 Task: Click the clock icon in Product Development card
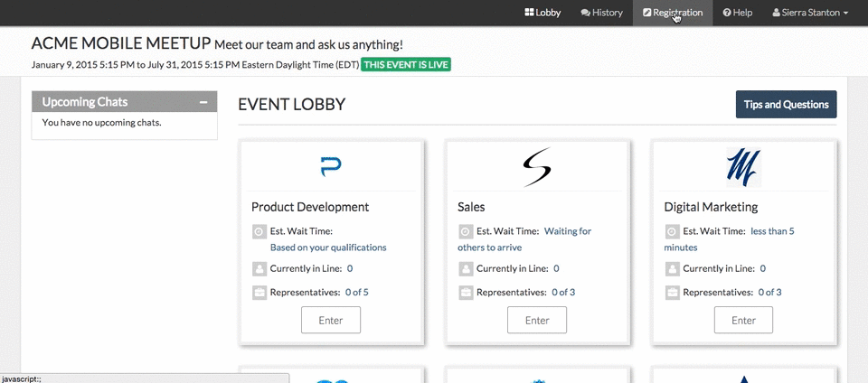(259, 231)
